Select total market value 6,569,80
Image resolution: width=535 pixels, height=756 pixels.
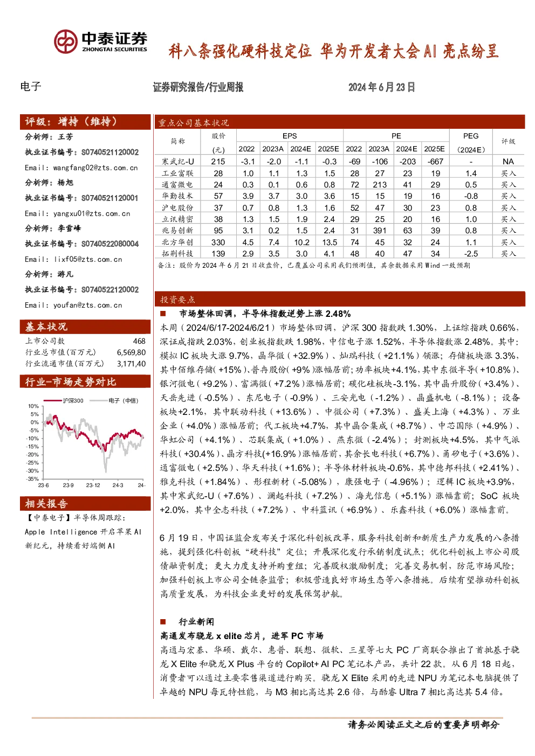131,352
